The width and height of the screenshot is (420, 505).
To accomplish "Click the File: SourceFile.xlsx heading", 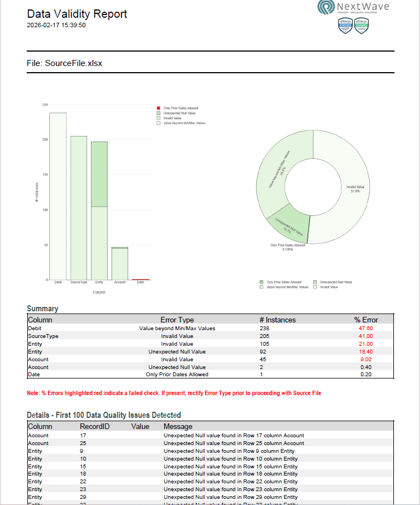I will [x=64, y=63].
